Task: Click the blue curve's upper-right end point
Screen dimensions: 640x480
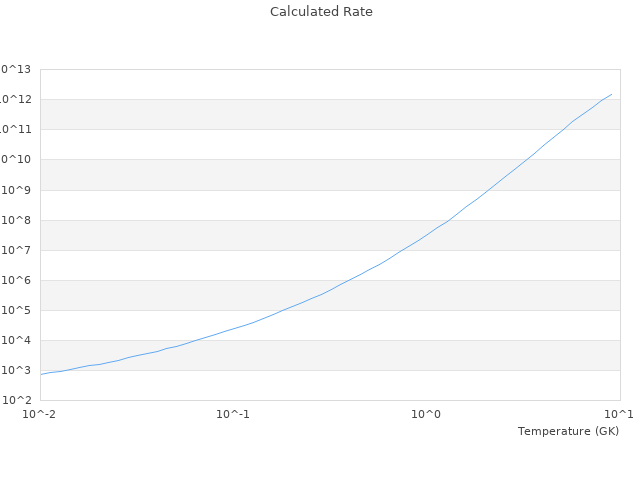Action: pyautogui.click(x=612, y=94)
